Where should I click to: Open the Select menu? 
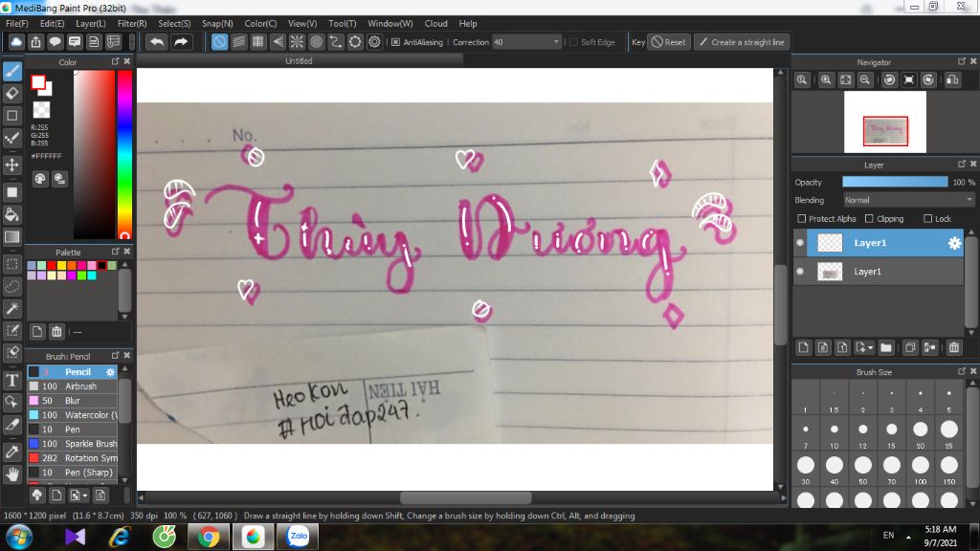coord(174,24)
